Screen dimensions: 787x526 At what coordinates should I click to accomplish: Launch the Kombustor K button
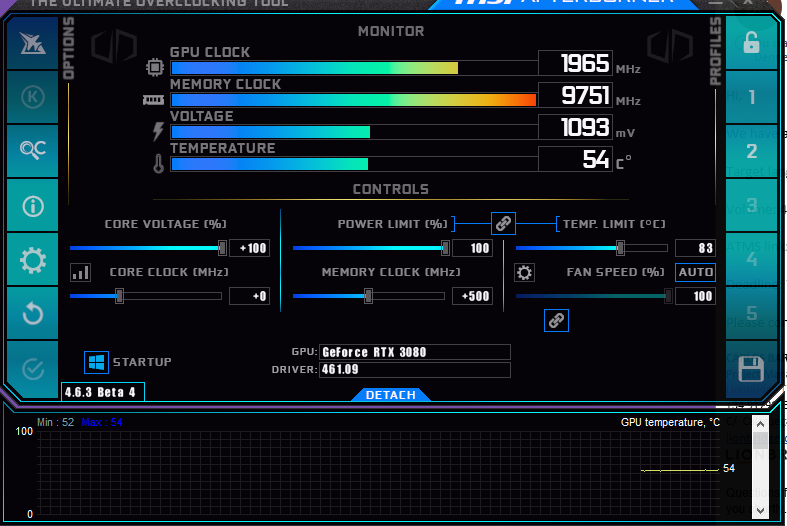pos(33,97)
